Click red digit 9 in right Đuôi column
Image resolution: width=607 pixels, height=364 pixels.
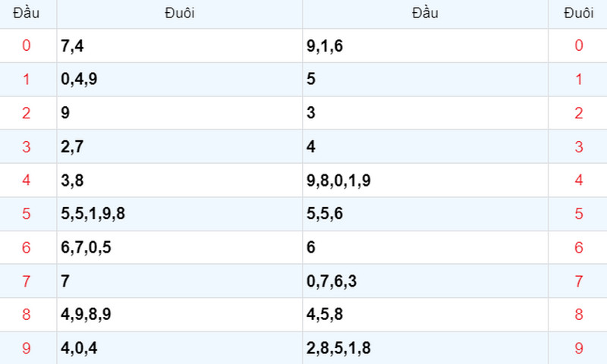pos(579,348)
